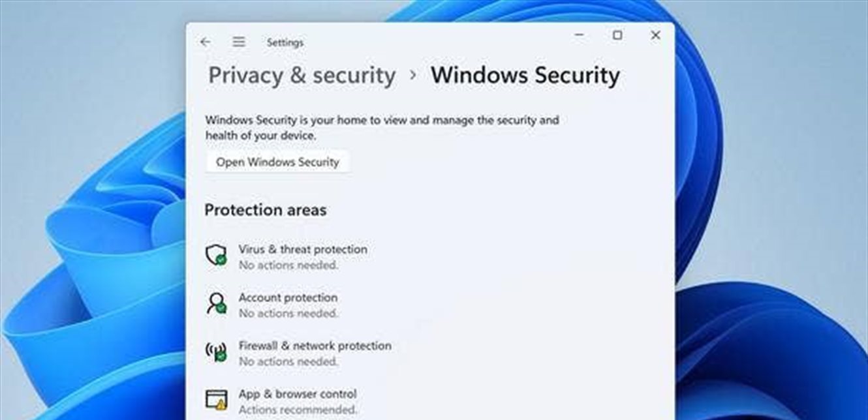Image resolution: width=868 pixels, height=420 pixels.
Task: Select the Account protection label
Action: (288, 297)
